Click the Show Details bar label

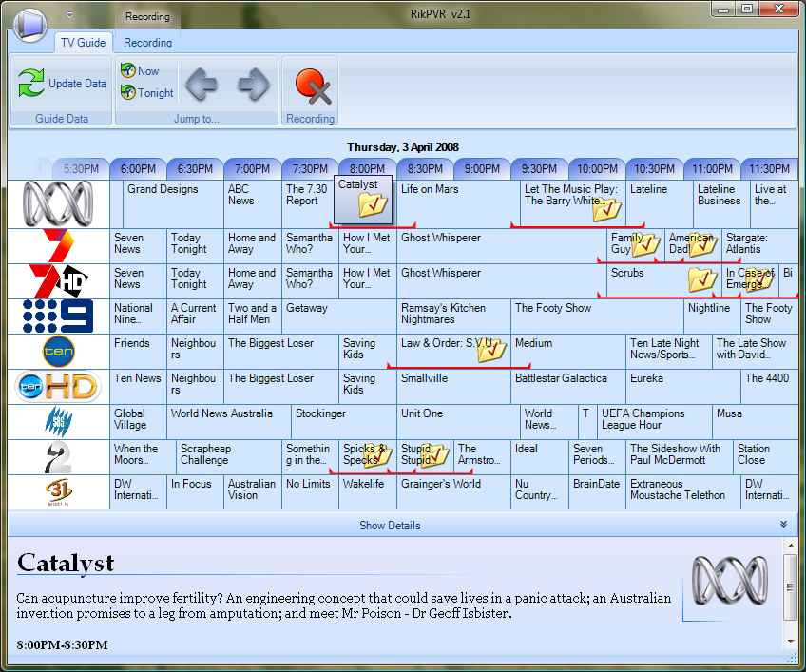pos(390,526)
